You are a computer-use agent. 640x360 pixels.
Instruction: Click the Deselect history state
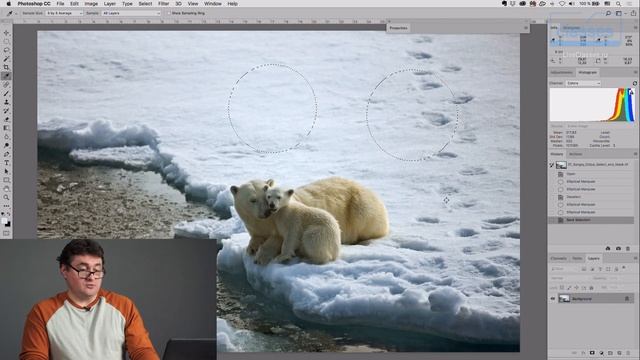pyautogui.click(x=592, y=197)
